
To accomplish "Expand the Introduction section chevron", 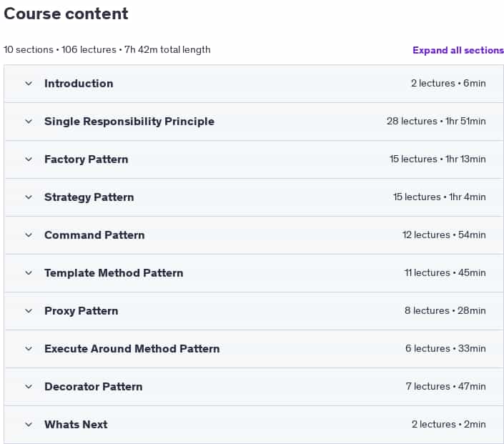I will click(x=29, y=84).
